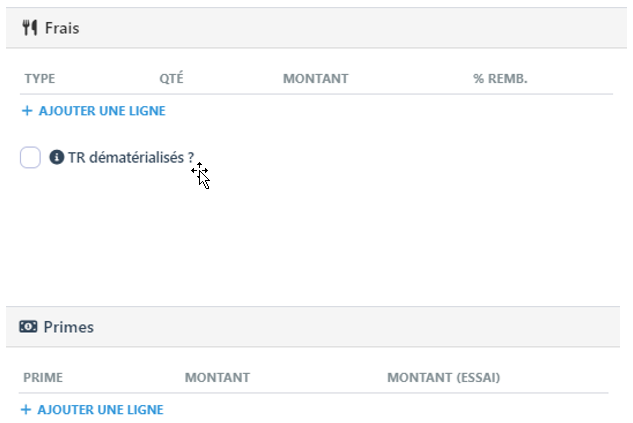Image resolution: width=633 pixels, height=423 pixels.
Task: Click the Frais section title text
Action: pyautogui.click(x=62, y=28)
